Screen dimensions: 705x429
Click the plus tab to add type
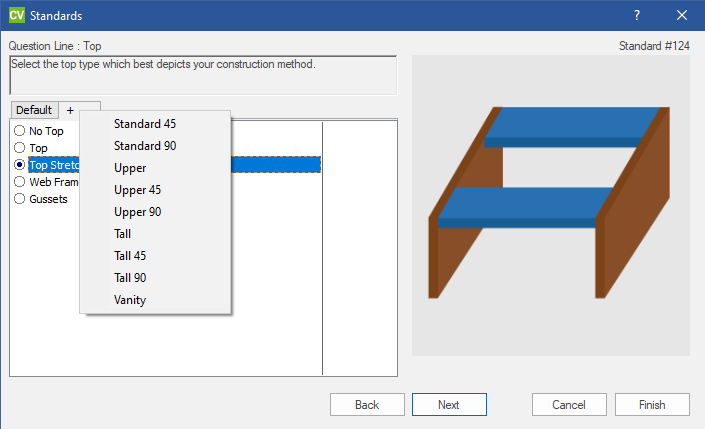70,110
